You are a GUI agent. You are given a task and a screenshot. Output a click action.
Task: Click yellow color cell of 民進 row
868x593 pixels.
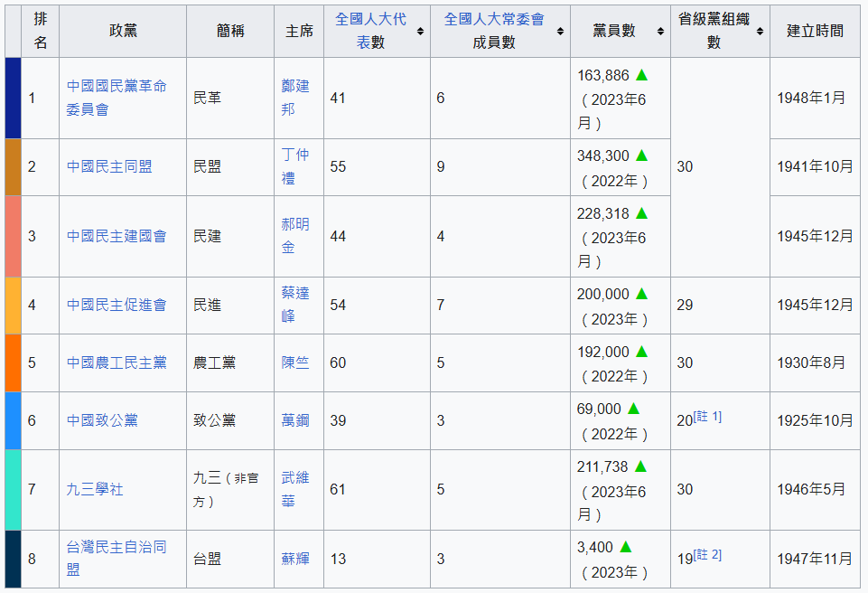(x=13, y=306)
